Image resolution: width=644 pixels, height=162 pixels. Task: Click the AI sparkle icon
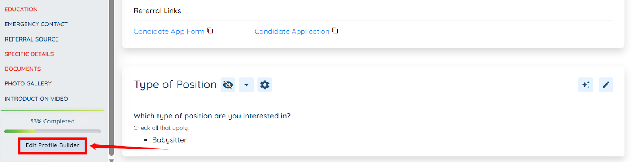[x=586, y=85]
